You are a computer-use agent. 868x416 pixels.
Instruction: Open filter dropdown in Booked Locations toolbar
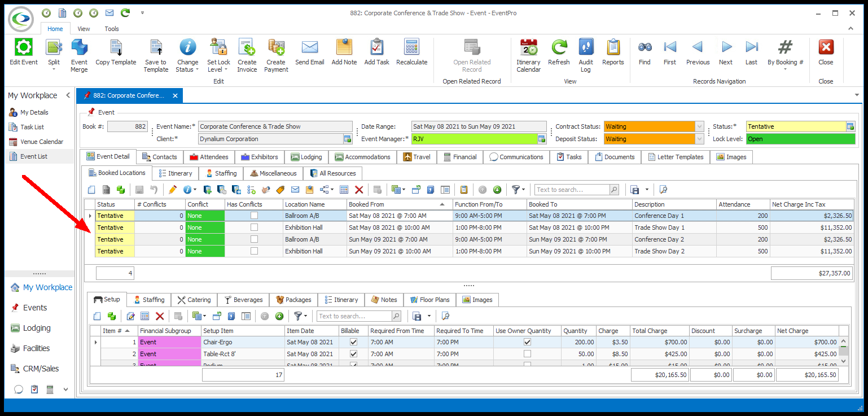point(524,190)
